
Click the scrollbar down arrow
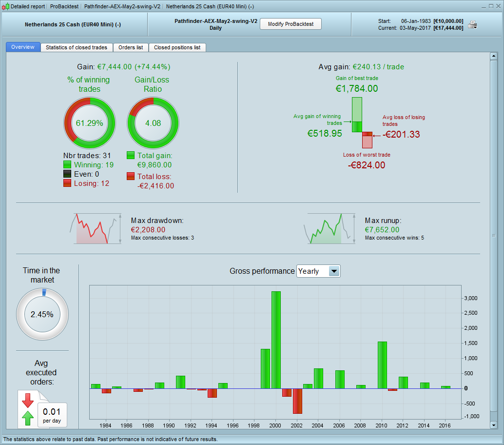click(x=494, y=425)
